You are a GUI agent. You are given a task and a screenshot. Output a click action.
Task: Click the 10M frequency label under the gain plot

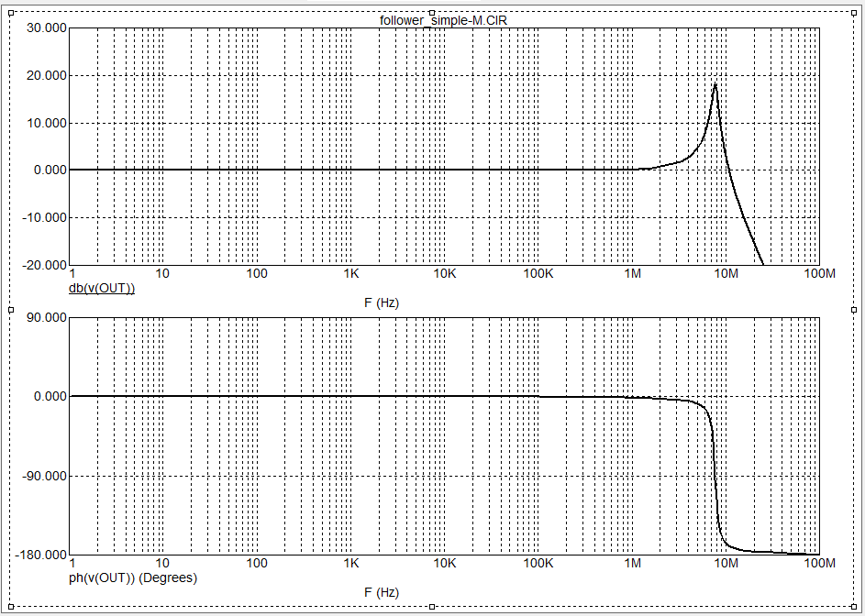click(726, 273)
